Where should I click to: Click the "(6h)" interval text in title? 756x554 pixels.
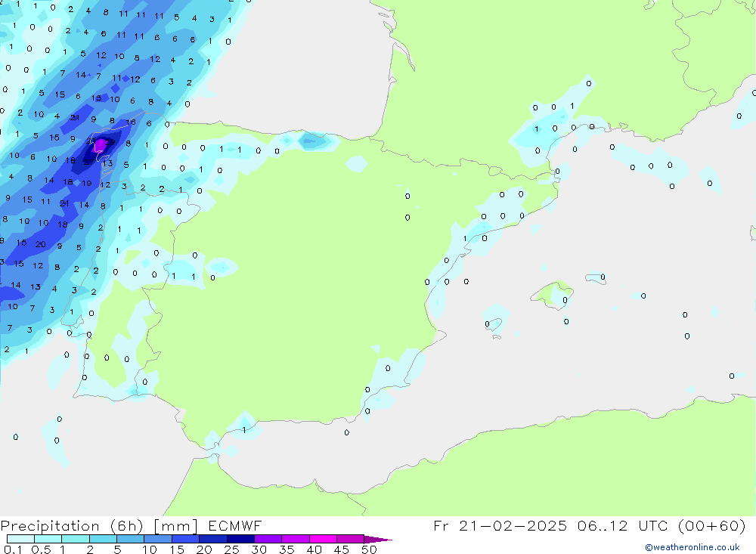[x=126, y=526]
